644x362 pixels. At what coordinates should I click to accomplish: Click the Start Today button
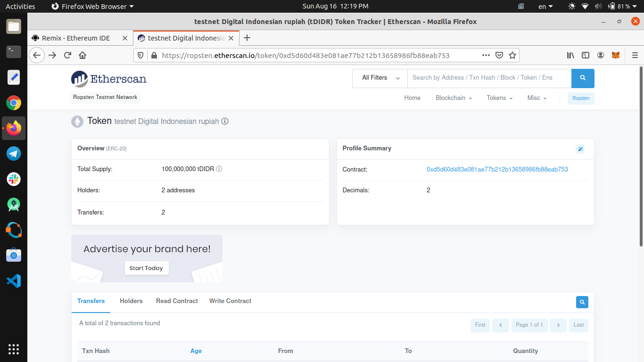pos(146,268)
